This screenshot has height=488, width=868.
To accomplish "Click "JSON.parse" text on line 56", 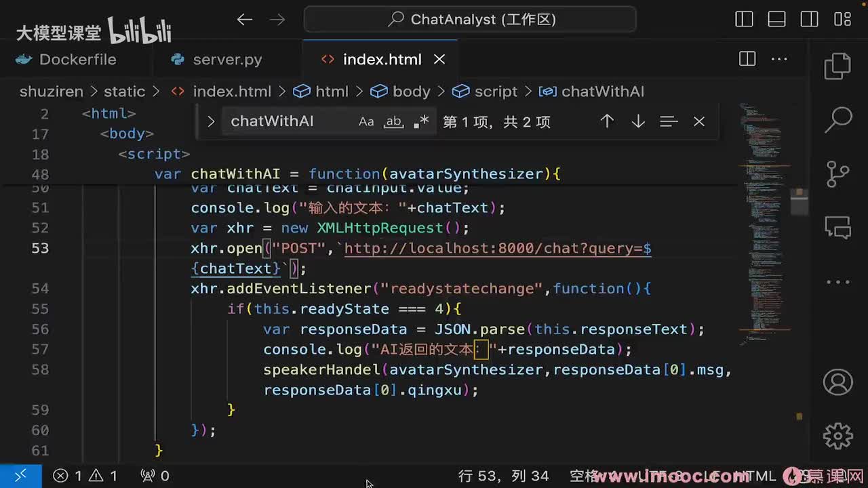I will [479, 329].
